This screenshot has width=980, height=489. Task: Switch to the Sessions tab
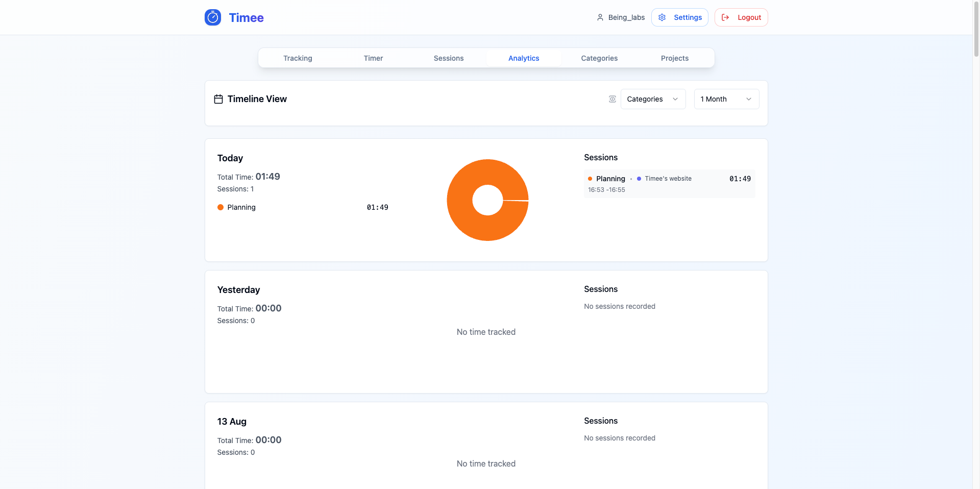click(448, 58)
